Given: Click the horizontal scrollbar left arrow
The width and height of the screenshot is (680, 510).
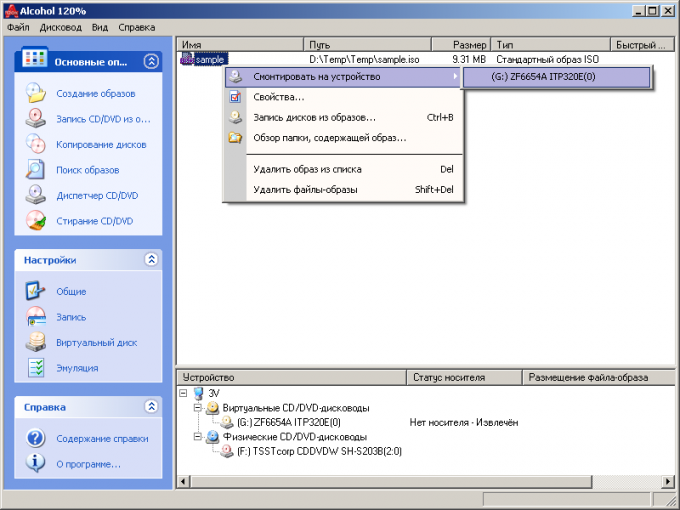Looking at the screenshot, I should (x=183, y=481).
